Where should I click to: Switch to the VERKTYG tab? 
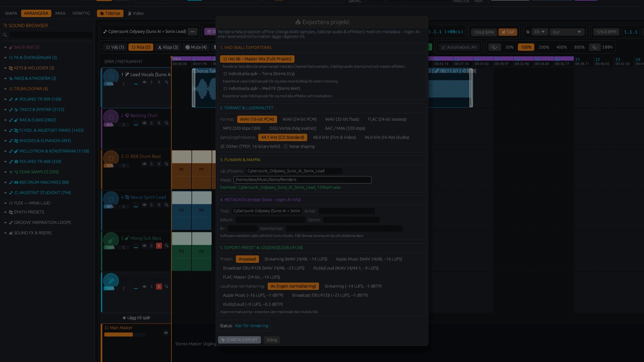tap(81, 13)
